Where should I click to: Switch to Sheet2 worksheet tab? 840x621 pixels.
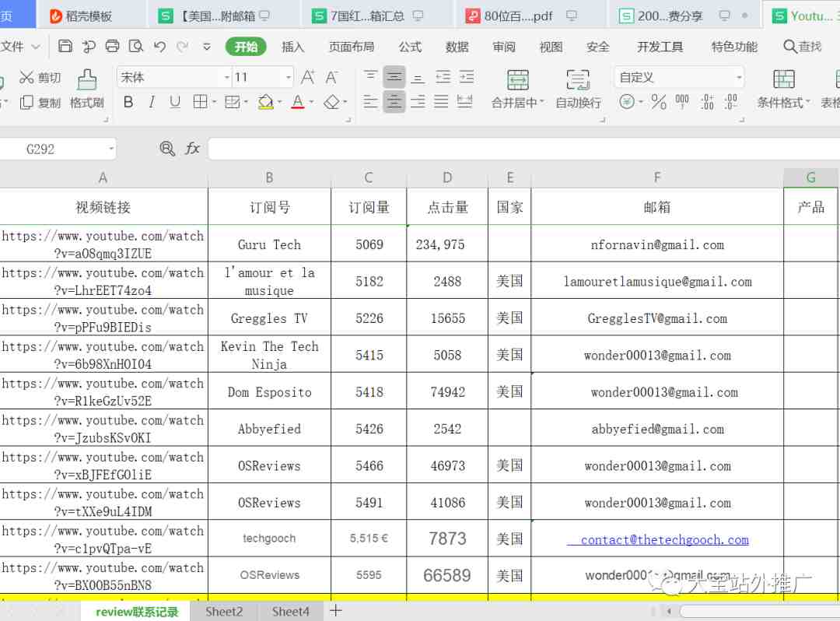pyautogui.click(x=224, y=612)
